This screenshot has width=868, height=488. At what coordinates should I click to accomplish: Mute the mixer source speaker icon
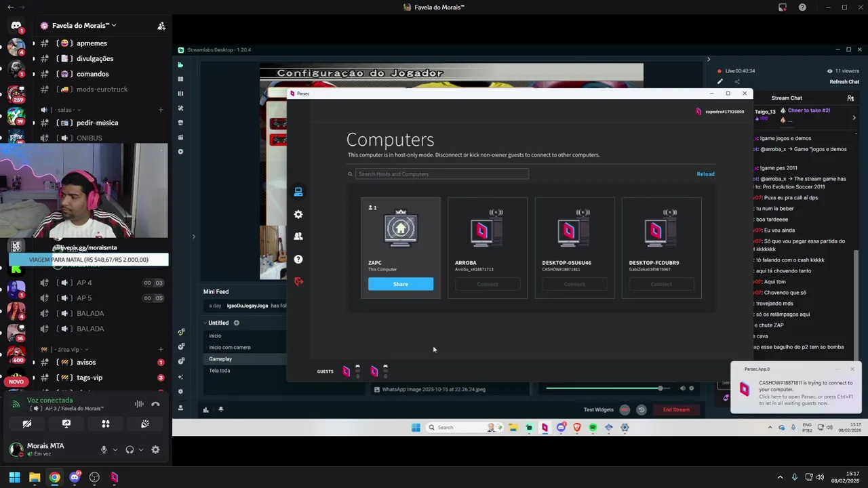click(x=682, y=388)
